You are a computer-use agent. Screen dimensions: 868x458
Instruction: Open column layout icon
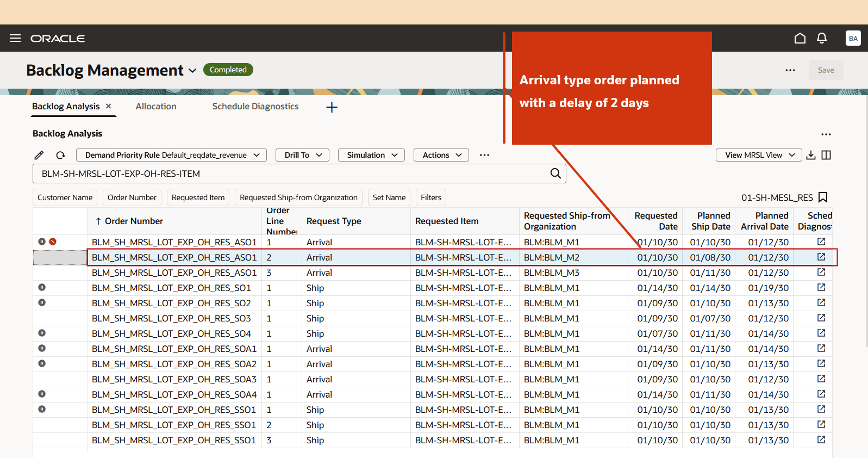(x=826, y=155)
